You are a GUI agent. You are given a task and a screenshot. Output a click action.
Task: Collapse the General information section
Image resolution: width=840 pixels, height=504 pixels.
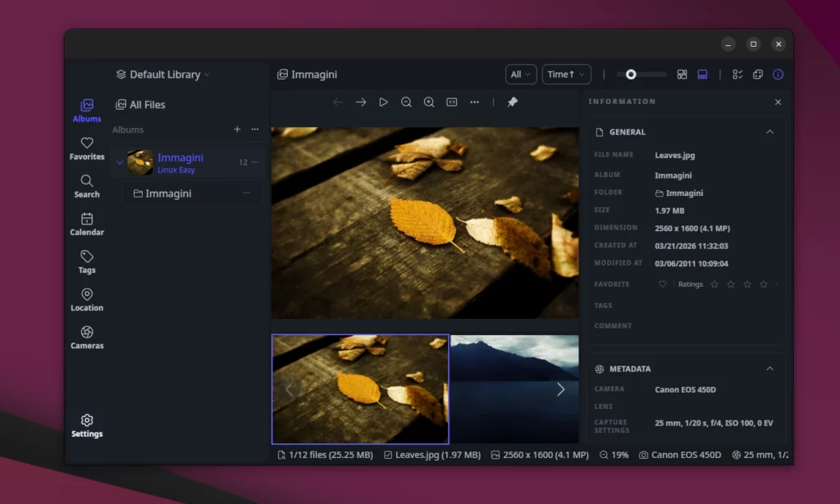[x=769, y=131]
